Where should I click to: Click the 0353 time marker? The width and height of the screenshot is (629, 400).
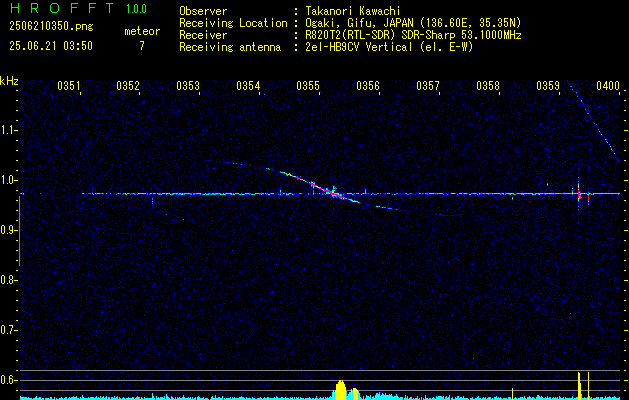[x=188, y=85]
